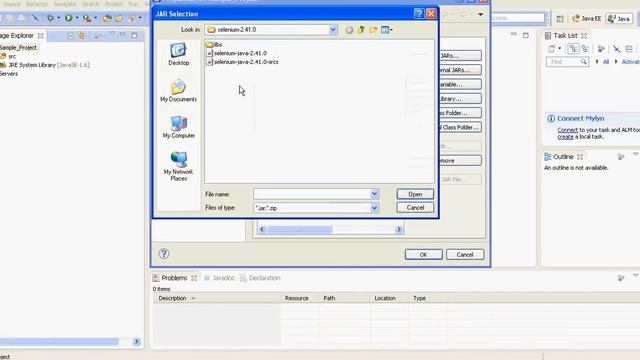Click Add External Class Folder button
640x360 pixels.
[x=460, y=127]
